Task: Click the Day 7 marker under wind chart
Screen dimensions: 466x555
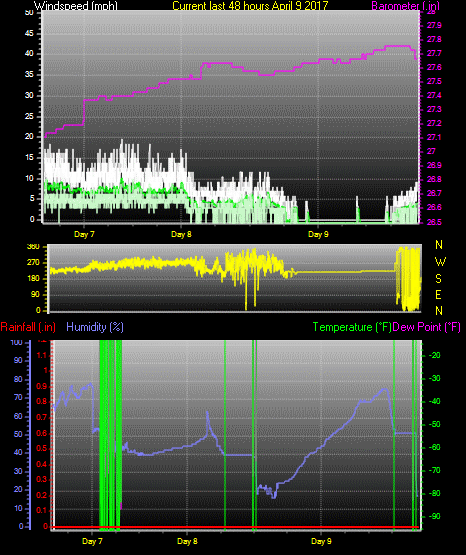Action: click(x=84, y=234)
